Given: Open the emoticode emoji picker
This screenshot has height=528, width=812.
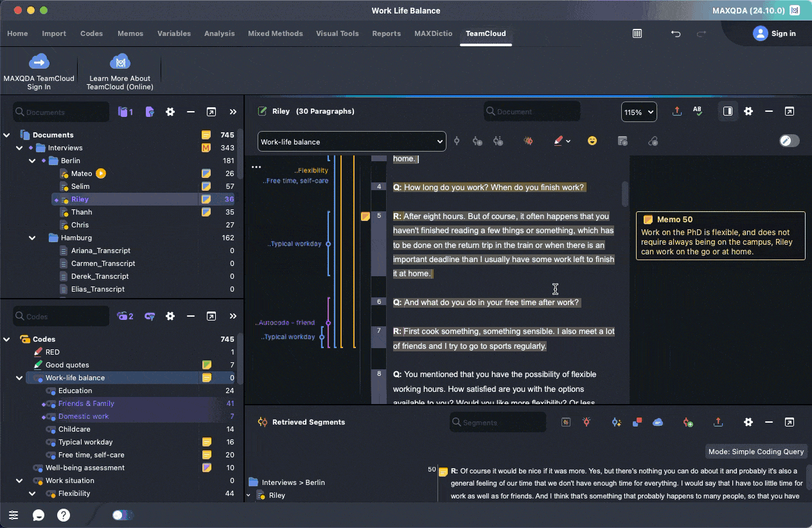Looking at the screenshot, I should (x=590, y=141).
